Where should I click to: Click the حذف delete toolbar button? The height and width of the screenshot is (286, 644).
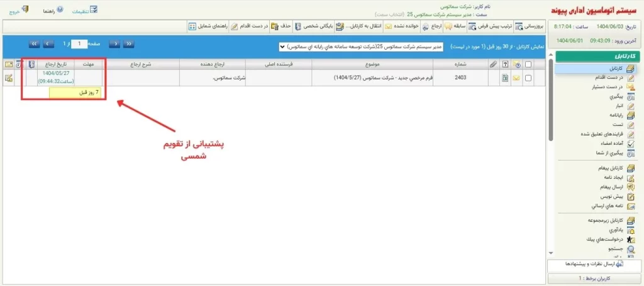point(281,26)
